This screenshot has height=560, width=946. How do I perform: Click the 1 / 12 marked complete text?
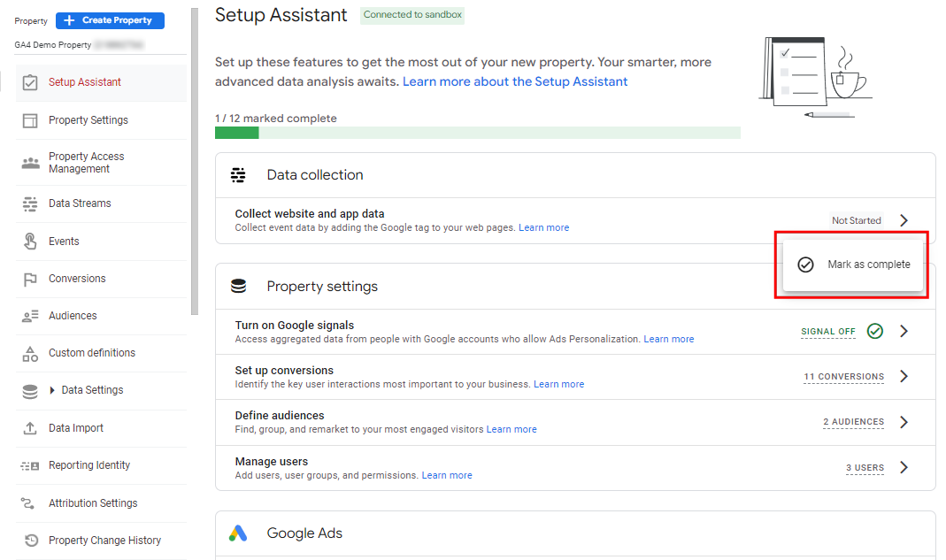[x=276, y=119]
